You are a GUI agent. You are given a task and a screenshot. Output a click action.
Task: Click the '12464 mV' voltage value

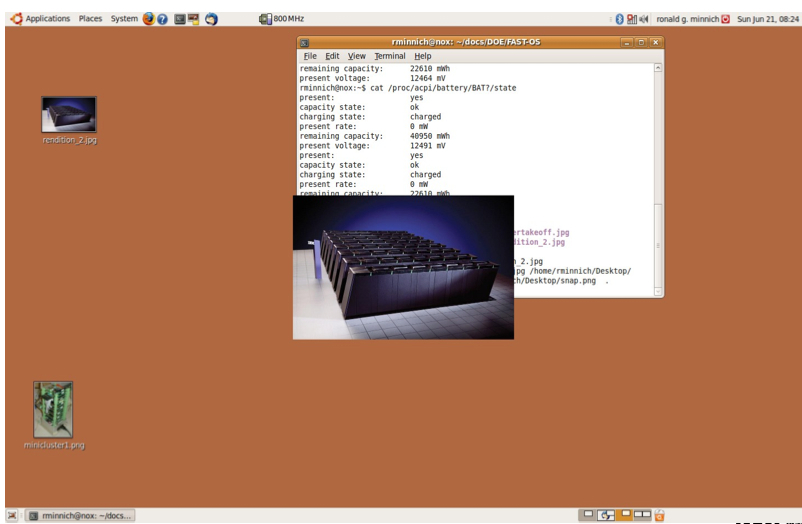click(x=428, y=78)
